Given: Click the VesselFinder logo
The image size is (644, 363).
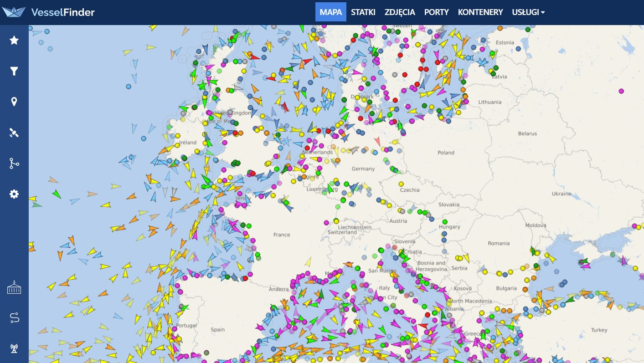Looking at the screenshot, I should (x=48, y=12).
